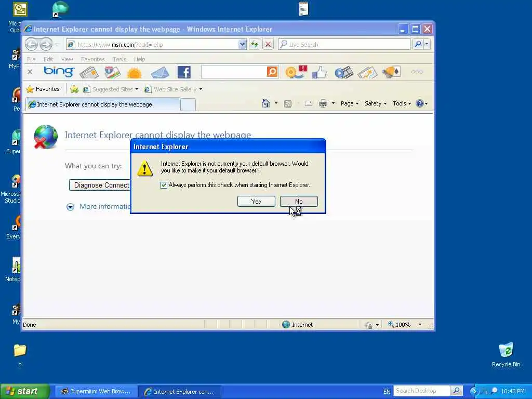Uncheck Always perform this check checkbox

tap(164, 185)
